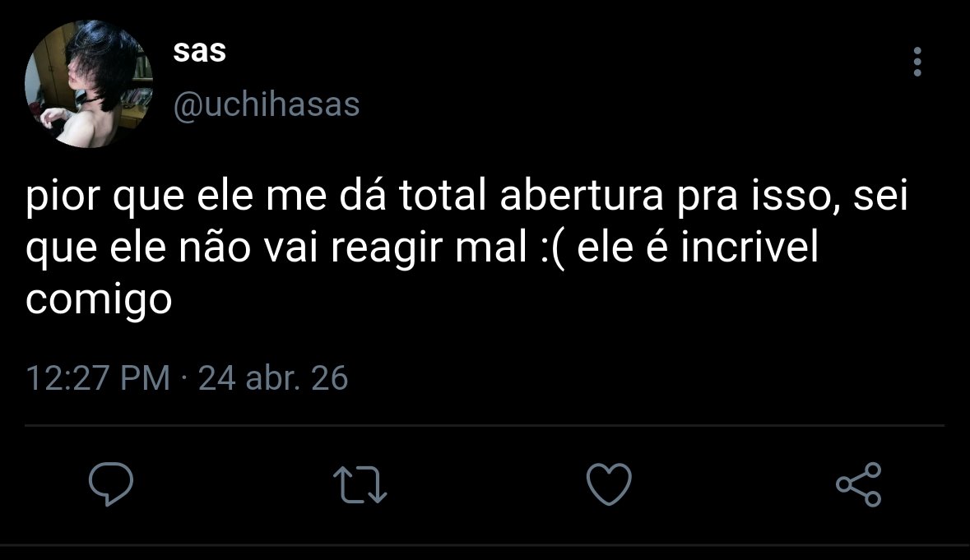Open the @uchihasas handle link

click(266, 104)
